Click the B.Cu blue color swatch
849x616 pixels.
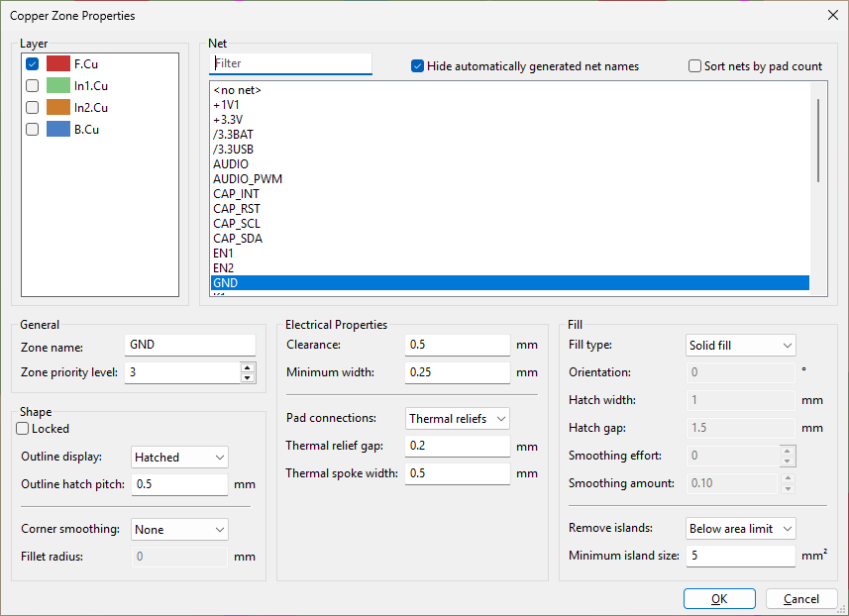[x=58, y=129]
